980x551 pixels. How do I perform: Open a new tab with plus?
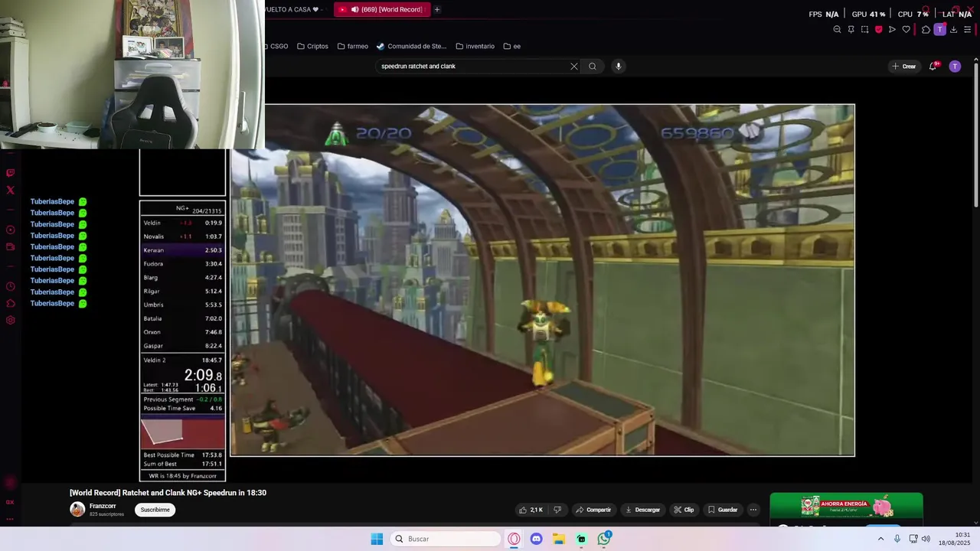click(x=437, y=9)
